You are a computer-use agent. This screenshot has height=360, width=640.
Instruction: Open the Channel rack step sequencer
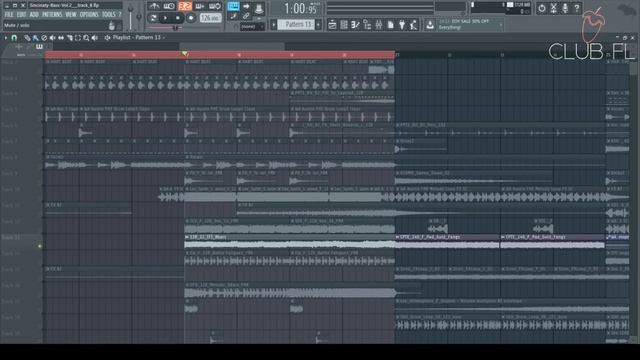pos(344,25)
